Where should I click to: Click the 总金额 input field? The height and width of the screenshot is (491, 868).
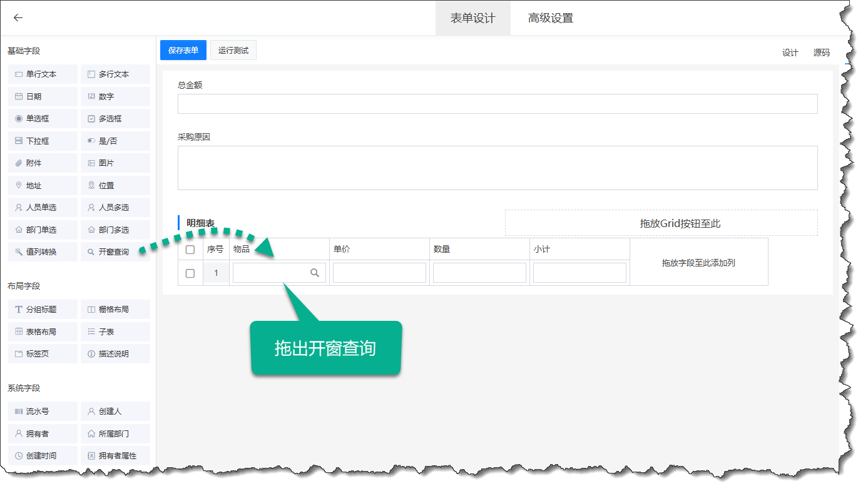point(497,104)
